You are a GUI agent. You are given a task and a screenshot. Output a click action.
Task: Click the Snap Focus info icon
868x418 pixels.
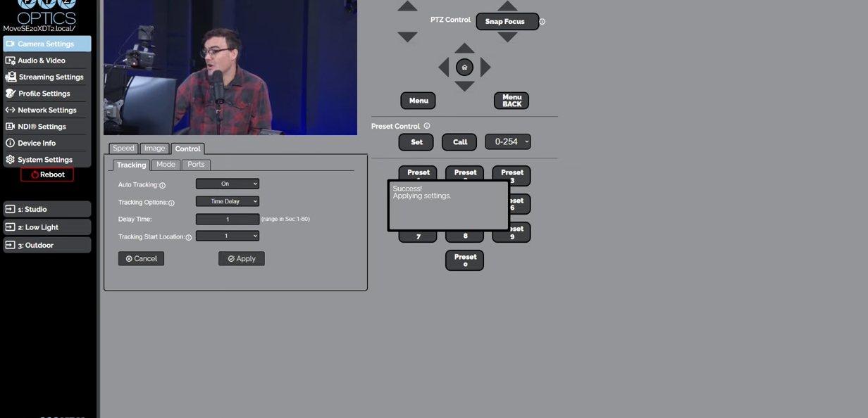542,22
